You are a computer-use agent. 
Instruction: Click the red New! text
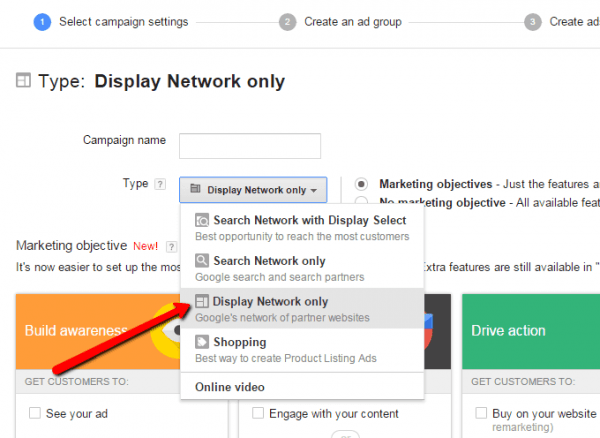(x=145, y=246)
